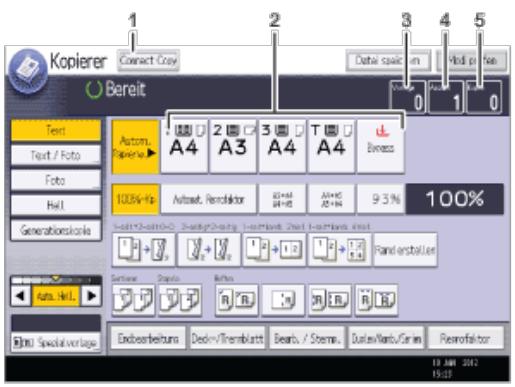Select the Stapeln output icon

point(180,300)
